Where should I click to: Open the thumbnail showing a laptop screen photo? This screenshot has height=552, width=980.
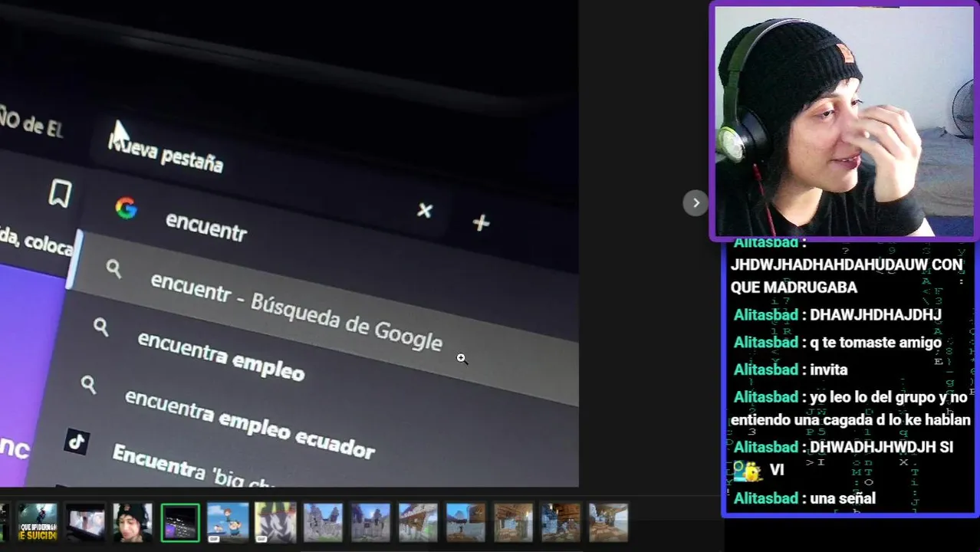click(x=85, y=522)
